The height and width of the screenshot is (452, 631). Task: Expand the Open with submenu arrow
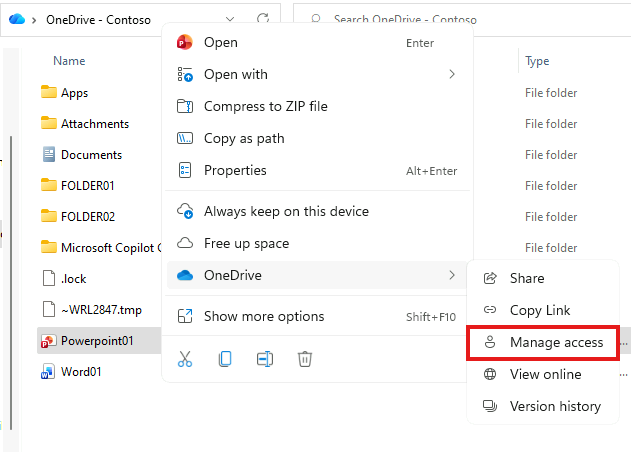(x=452, y=74)
